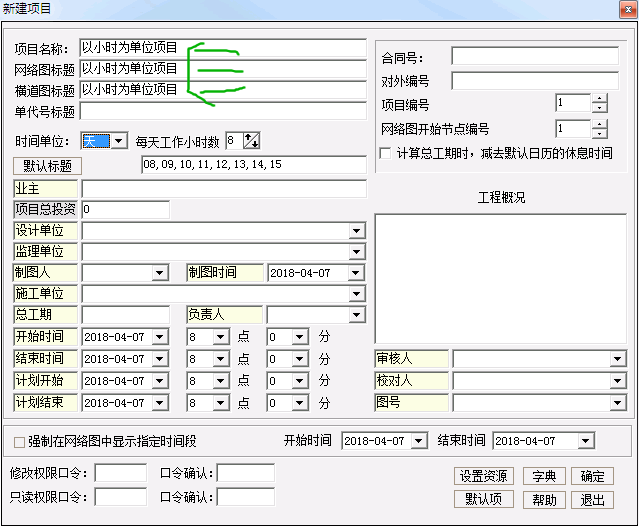Image resolution: width=639 pixels, height=527 pixels.
Task: Click 口令确认 field beside 只读权限口令
Action: (x=245, y=497)
